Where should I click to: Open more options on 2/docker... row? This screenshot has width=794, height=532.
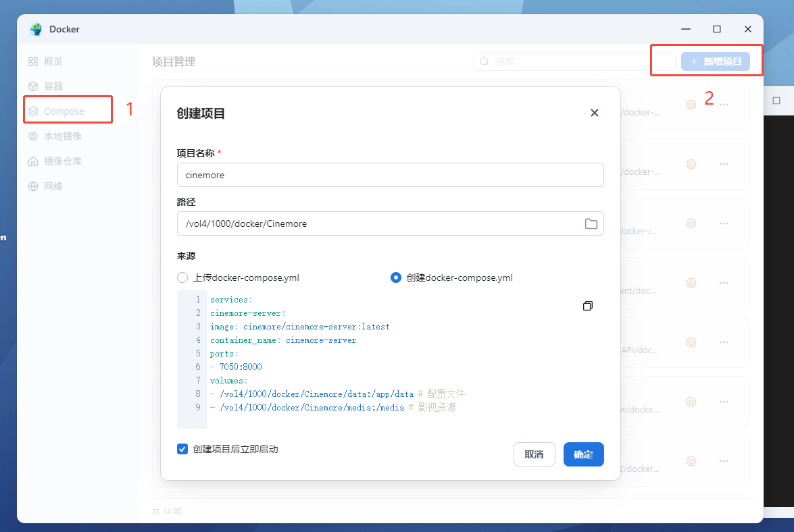tap(724, 461)
